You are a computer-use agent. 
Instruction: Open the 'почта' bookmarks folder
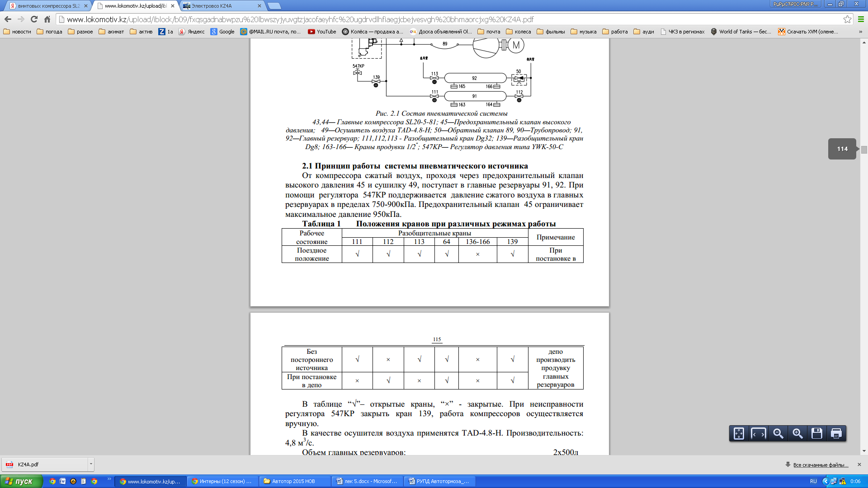(489, 32)
